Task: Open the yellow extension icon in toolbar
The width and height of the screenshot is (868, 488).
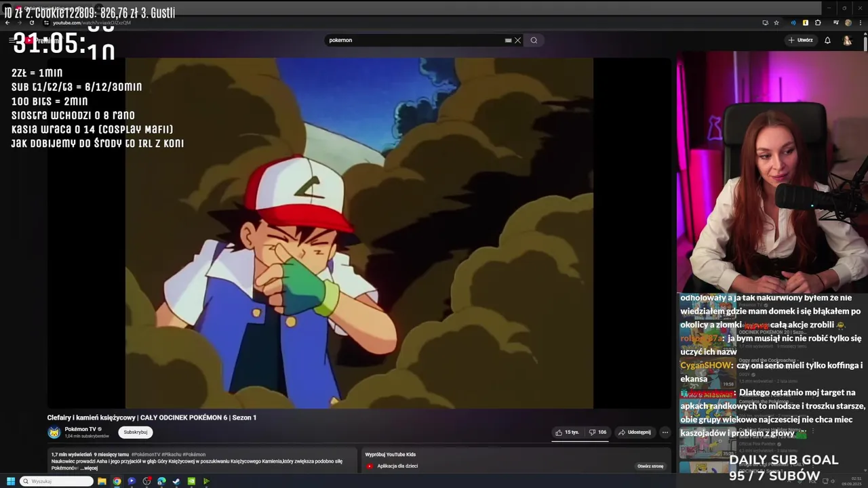Action: [x=806, y=22]
